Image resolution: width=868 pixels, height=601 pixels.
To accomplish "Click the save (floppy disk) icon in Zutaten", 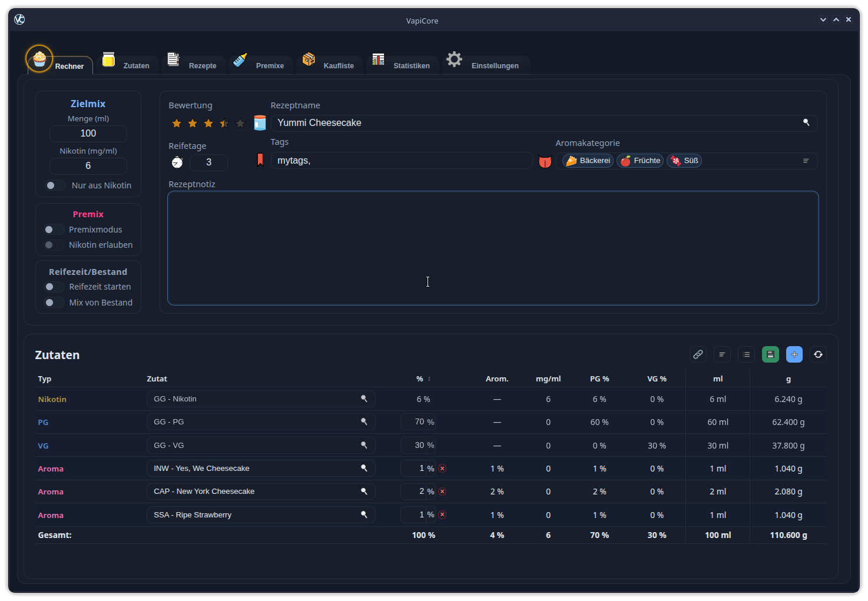I will [x=770, y=354].
